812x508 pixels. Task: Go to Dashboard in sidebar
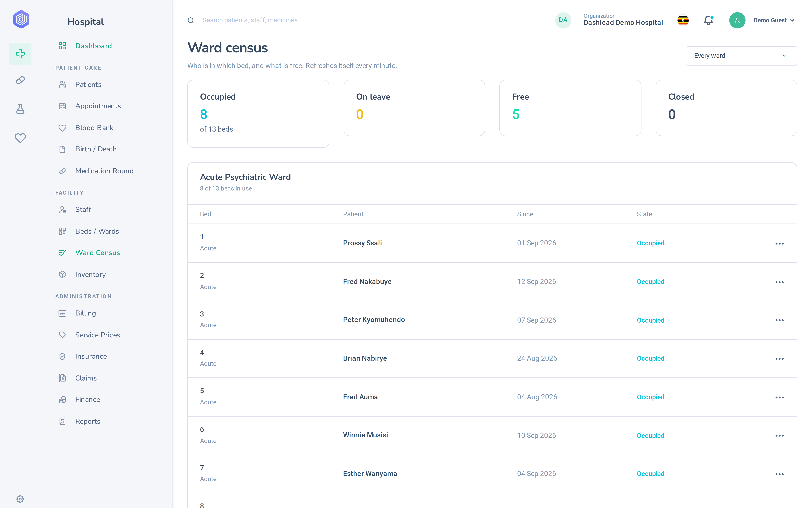pyautogui.click(x=93, y=46)
